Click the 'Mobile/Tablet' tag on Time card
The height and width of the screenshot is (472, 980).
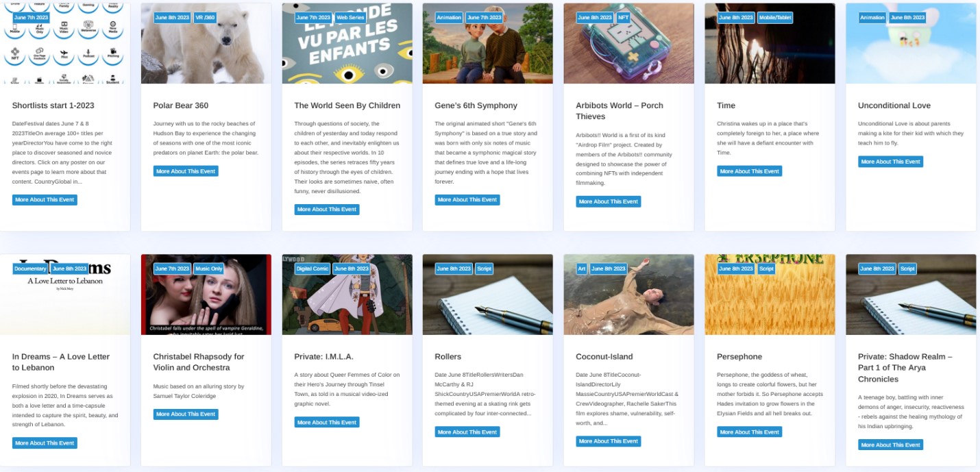pyautogui.click(x=774, y=18)
